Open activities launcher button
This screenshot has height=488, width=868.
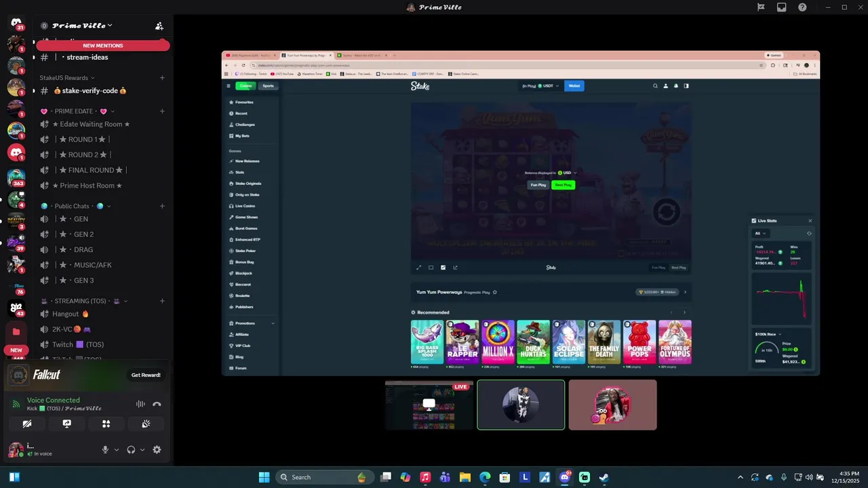[106, 424]
